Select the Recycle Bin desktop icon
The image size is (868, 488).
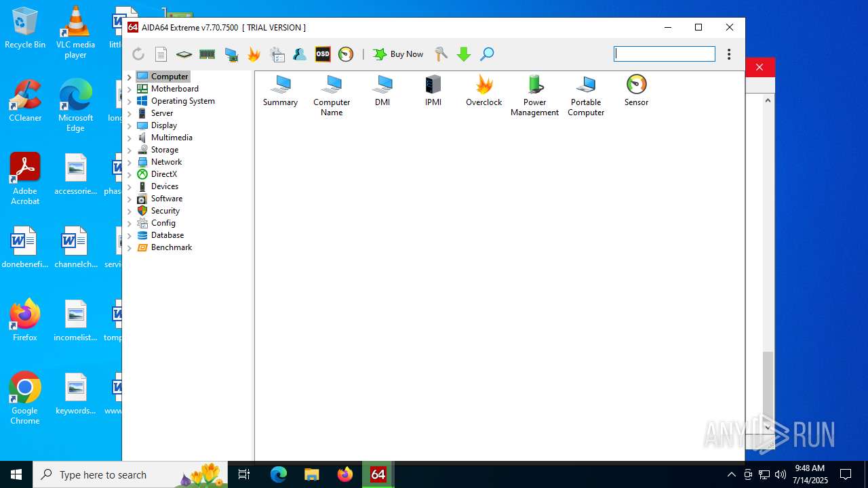(25, 28)
